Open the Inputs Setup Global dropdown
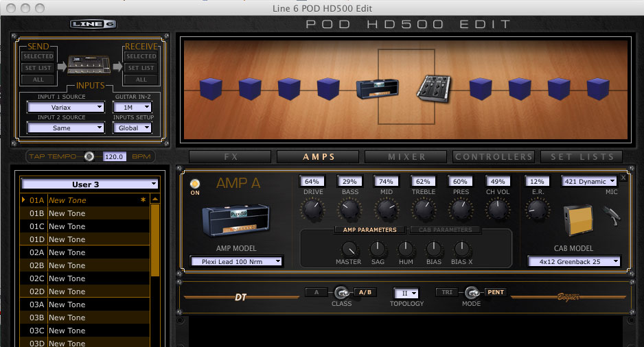This screenshot has height=347, width=644. pos(133,128)
